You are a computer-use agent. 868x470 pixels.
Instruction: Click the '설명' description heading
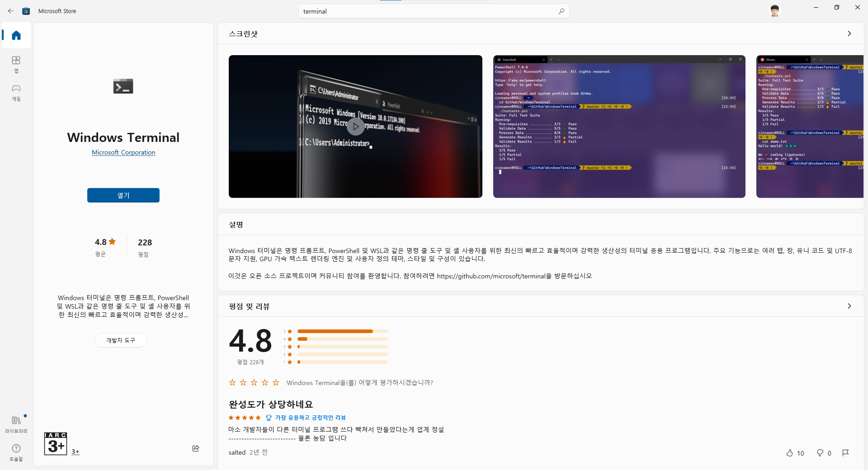tap(236, 225)
